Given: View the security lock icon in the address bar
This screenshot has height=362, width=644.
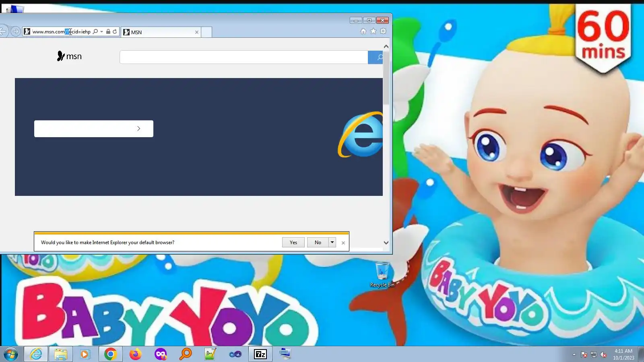Looking at the screenshot, I should coord(108,31).
